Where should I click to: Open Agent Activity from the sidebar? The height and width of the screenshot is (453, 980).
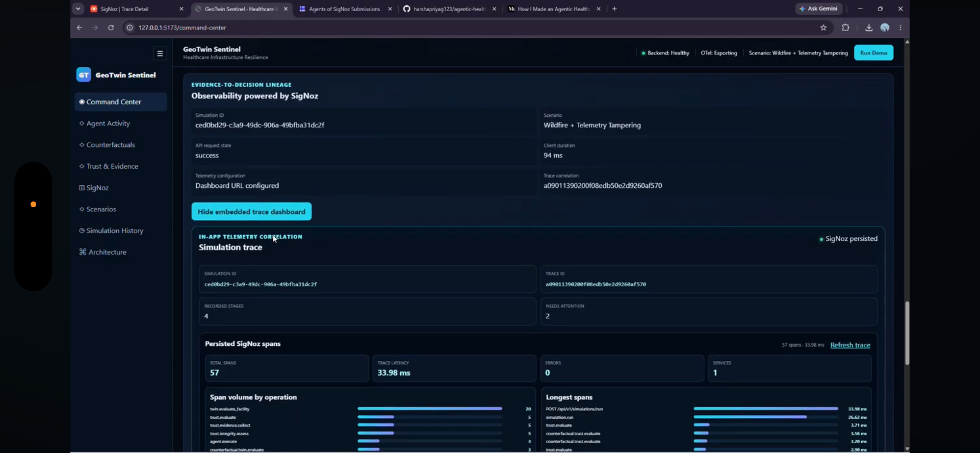click(121, 123)
